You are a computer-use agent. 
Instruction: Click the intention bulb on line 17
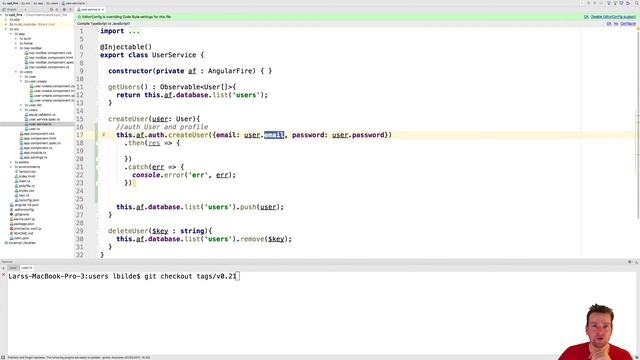104,134
